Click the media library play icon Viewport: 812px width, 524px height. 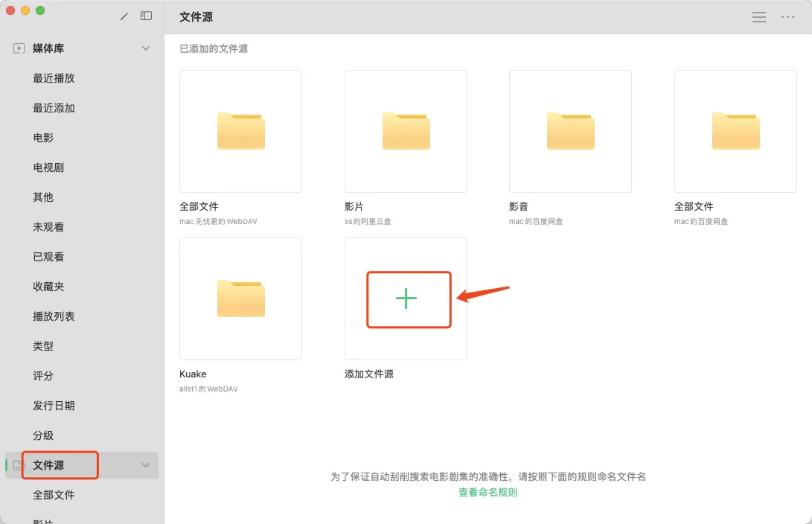[19, 48]
